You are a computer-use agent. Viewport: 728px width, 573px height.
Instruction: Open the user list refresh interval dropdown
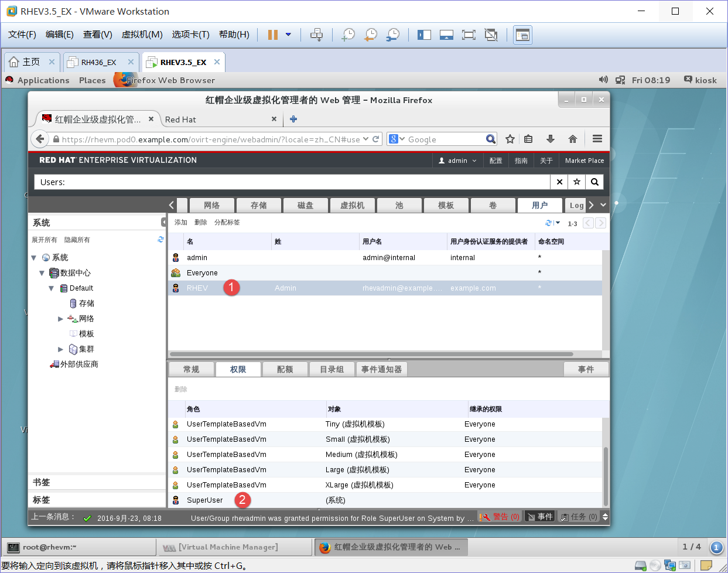coord(558,223)
